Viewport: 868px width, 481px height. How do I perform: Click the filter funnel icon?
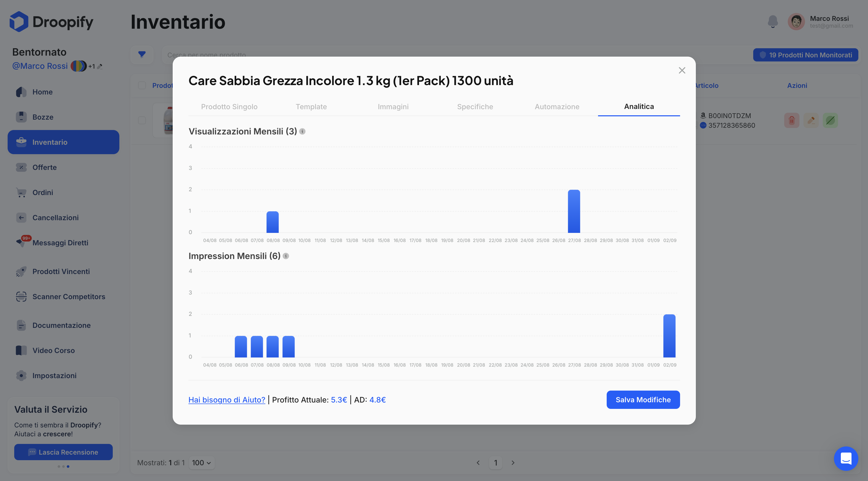coord(142,55)
